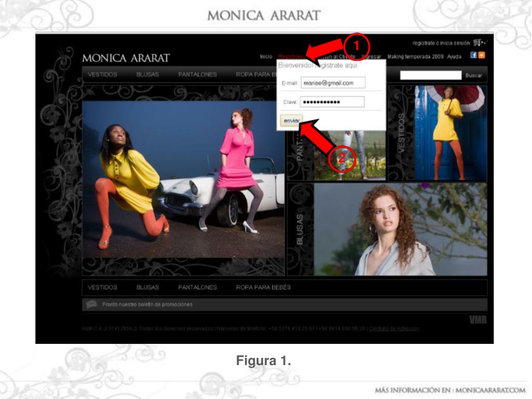Viewport: 532px width, 399px height.
Task: Select BLUSAS in the bottom category bar
Action: [148, 287]
